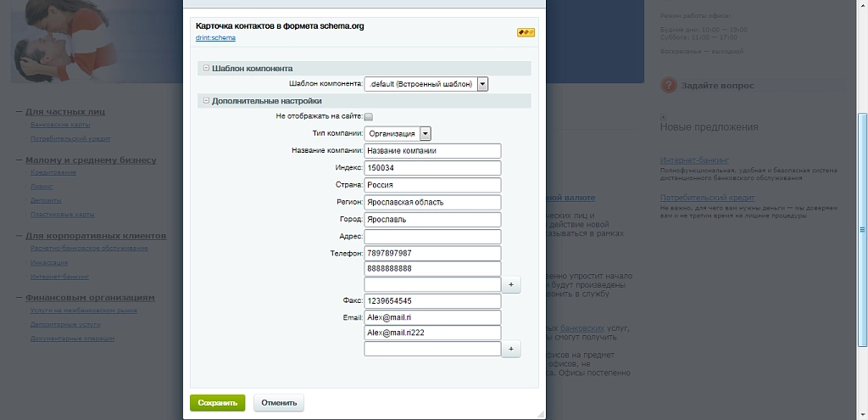Click the Название компании input field
The image size is (868, 420).
click(432, 151)
